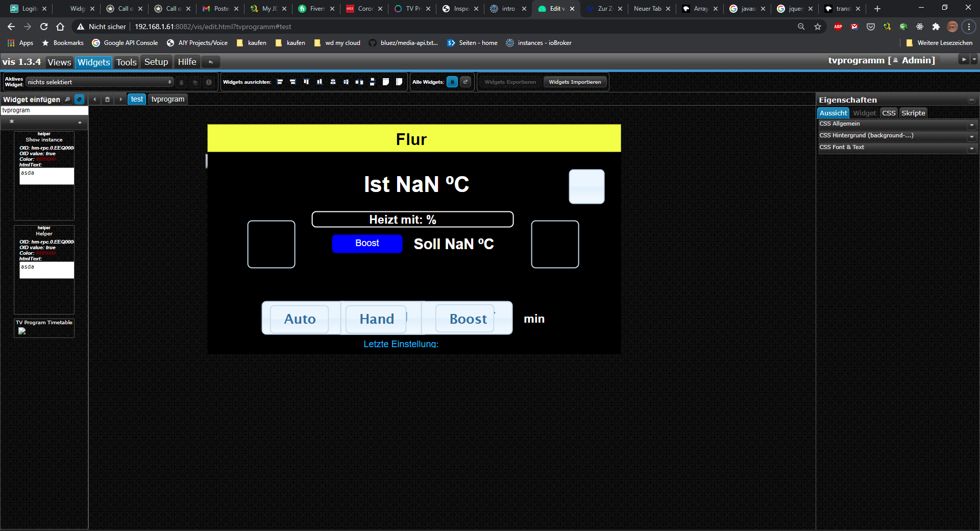Align widgets to the left edge

(x=280, y=82)
